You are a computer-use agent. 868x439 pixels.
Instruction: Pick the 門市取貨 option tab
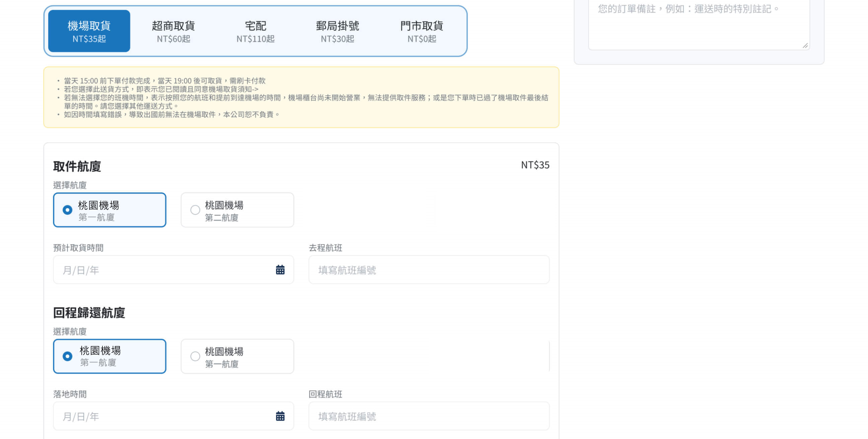pos(422,31)
